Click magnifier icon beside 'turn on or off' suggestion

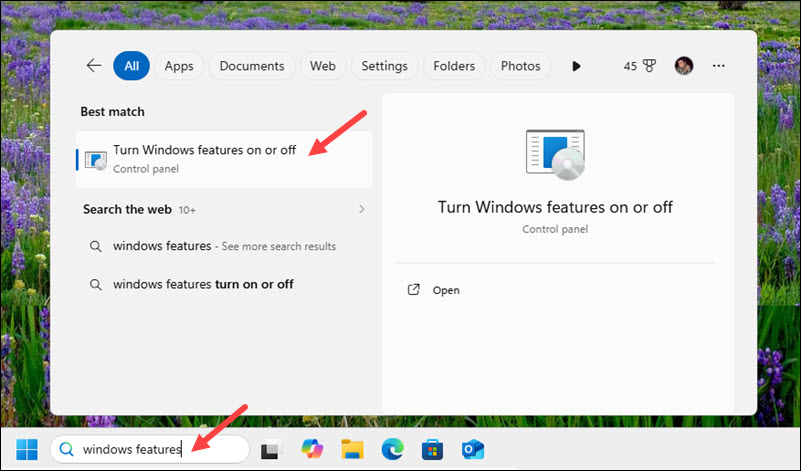96,285
